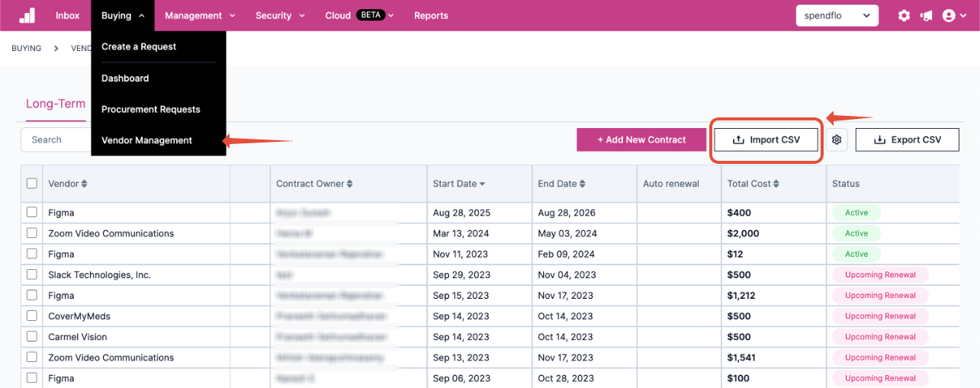Toggle the select-all header checkbox
Viewport: 980px width, 388px height.
32,183
